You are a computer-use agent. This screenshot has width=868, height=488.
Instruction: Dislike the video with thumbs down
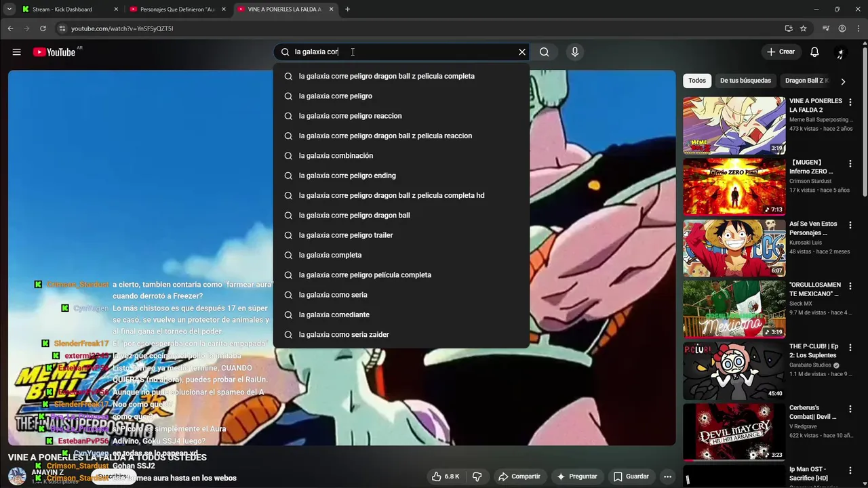(477, 476)
